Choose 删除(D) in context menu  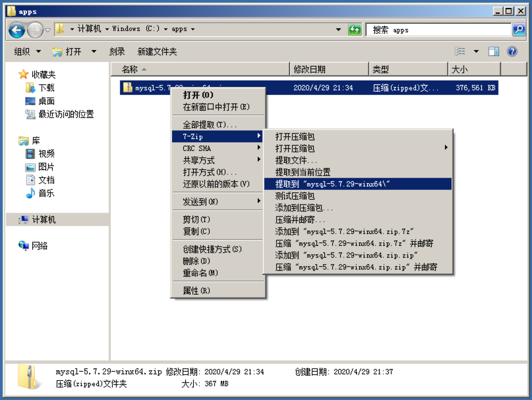218,261
